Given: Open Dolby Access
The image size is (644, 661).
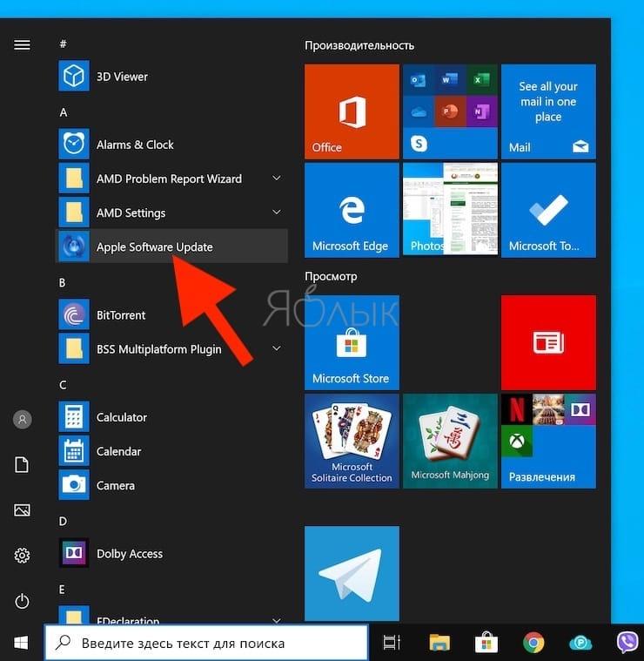Looking at the screenshot, I should [x=171, y=553].
